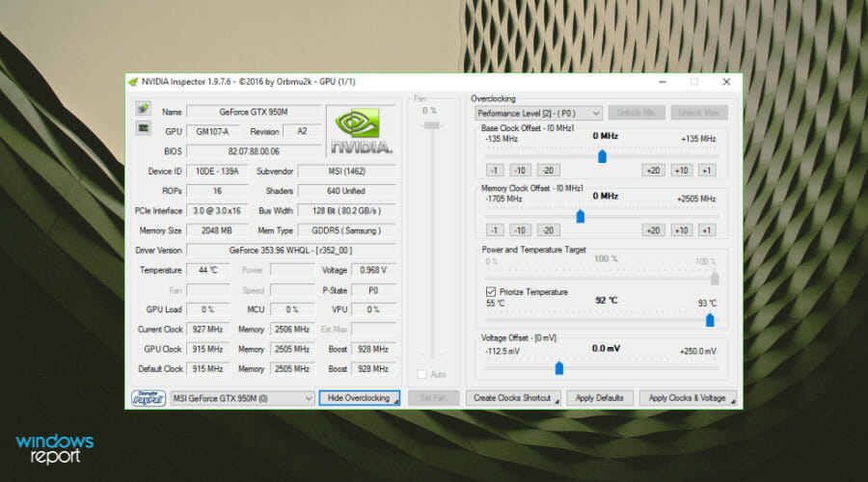Click the Bus Width value 128 Bit
Viewport: 868px width, 482px height.
tap(346, 211)
